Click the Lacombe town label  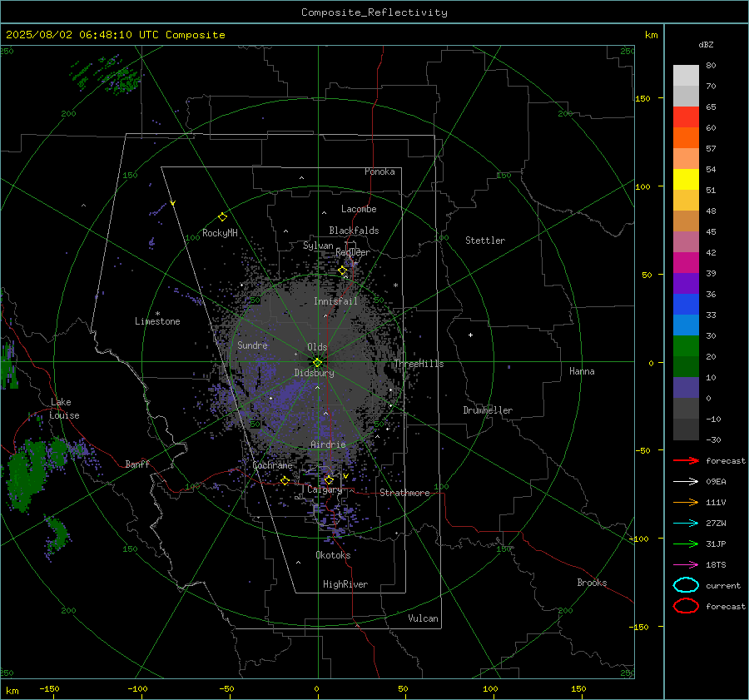pyautogui.click(x=359, y=209)
